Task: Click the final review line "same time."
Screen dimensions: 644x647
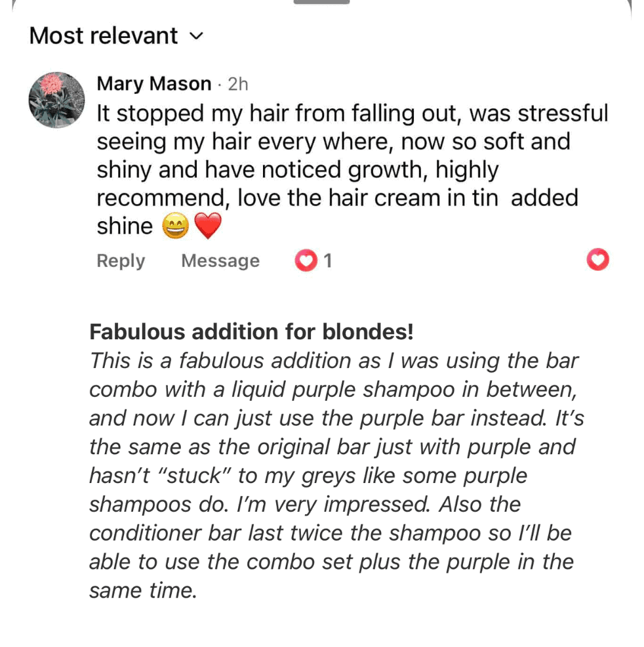Action: 142,591
